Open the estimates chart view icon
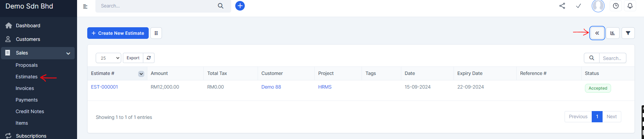This screenshot has width=644, height=139. point(612,33)
